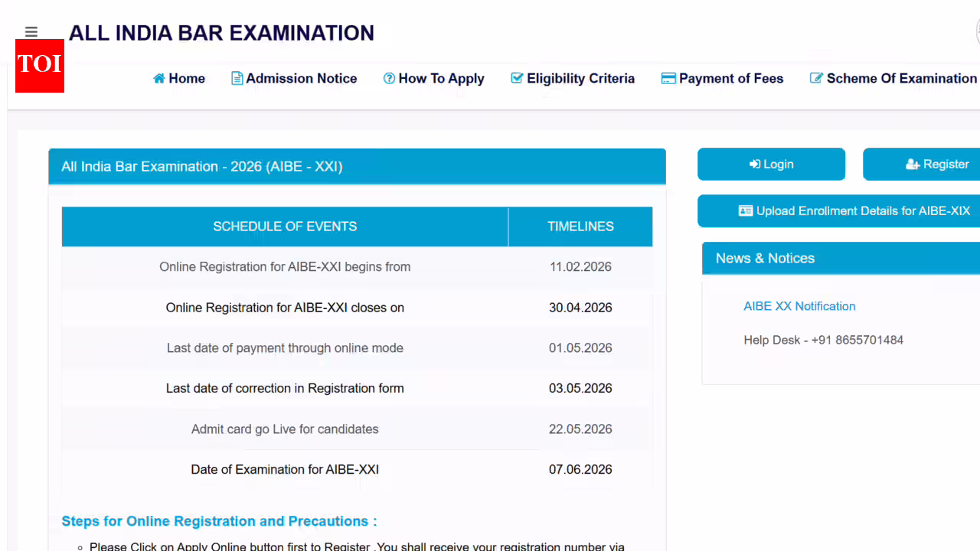This screenshot has height=551, width=980.
Task: Click the AIBE - XXI panel heading
Action: pos(357,166)
